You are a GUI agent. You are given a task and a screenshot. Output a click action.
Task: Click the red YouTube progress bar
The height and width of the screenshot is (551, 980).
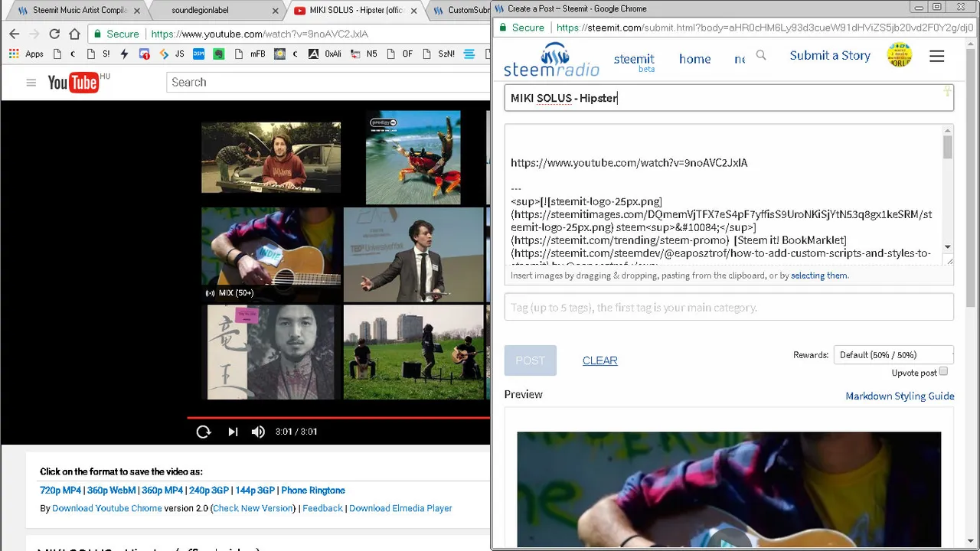pyautogui.click(x=338, y=418)
